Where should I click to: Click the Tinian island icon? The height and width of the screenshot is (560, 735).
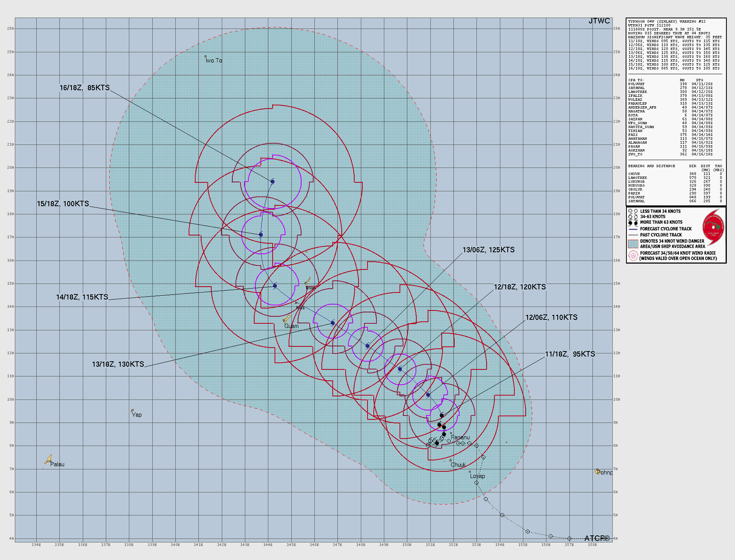pos(308,281)
